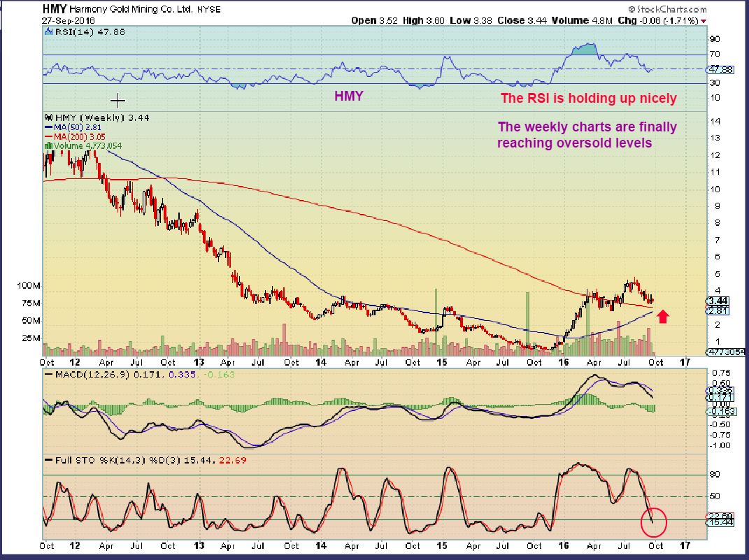The height and width of the screenshot is (560, 749).
Task: Click the 30 oversold level on RSI axis
Action: point(715,83)
